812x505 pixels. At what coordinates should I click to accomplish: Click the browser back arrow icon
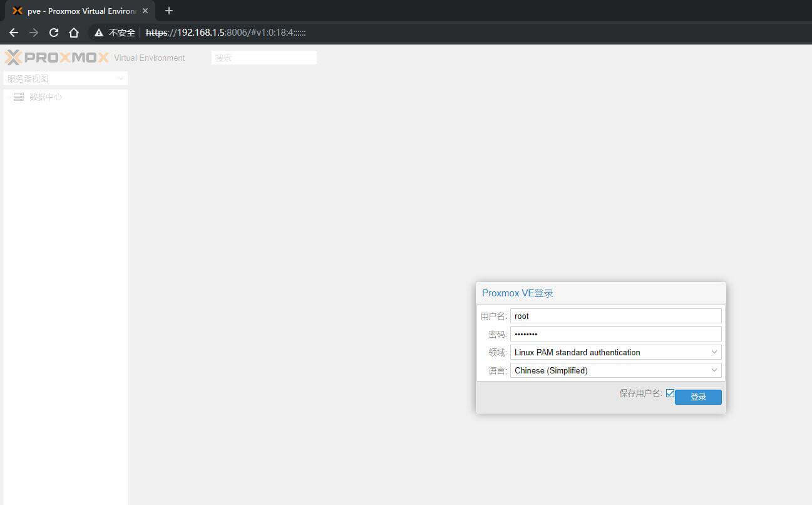coord(14,33)
